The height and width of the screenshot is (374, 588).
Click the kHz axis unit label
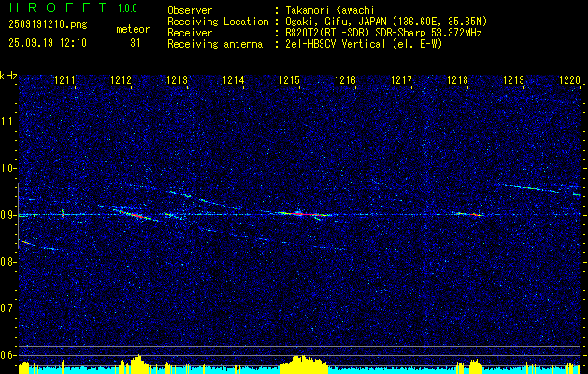click(8, 76)
